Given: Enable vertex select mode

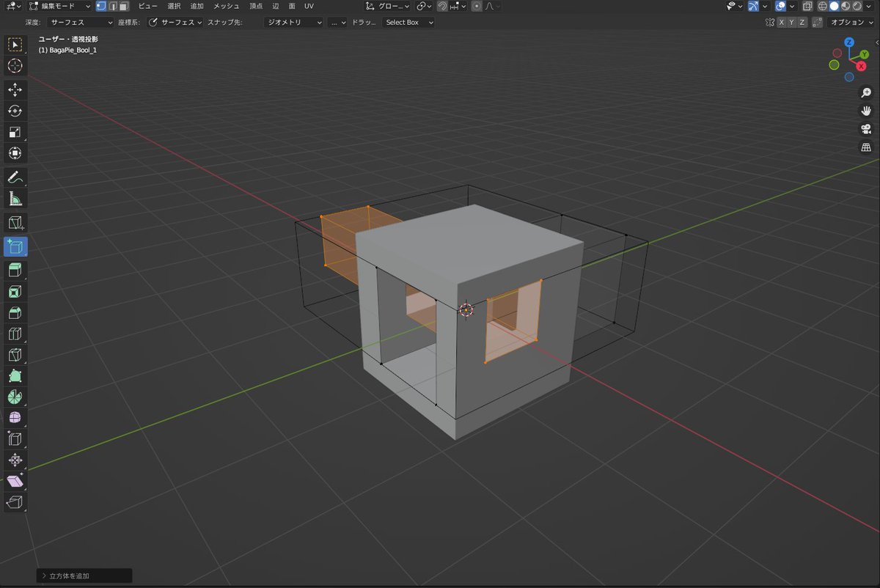Looking at the screenshot, I should coord(101,6).
